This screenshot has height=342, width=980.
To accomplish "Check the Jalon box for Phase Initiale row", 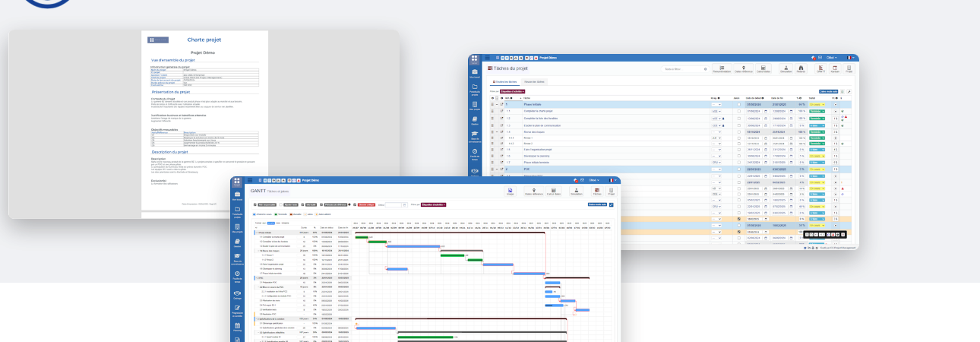I will 739,104.
